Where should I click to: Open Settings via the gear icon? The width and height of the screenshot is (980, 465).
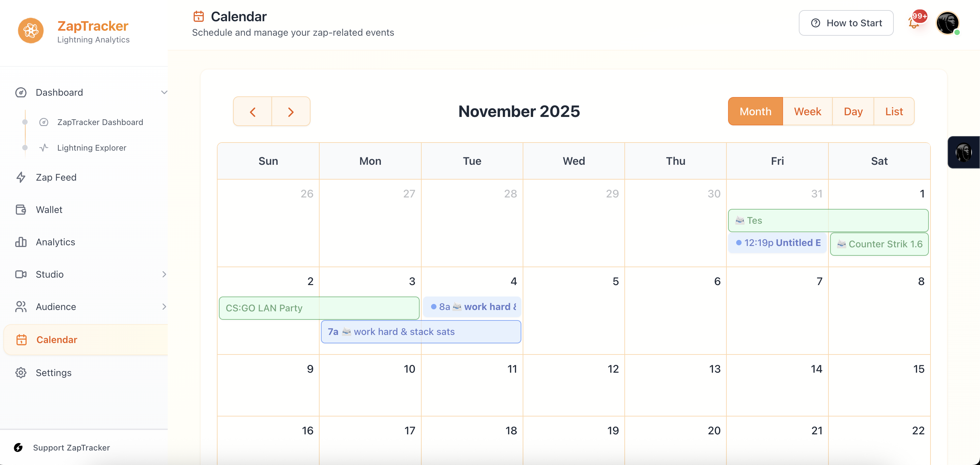[21, 373]
